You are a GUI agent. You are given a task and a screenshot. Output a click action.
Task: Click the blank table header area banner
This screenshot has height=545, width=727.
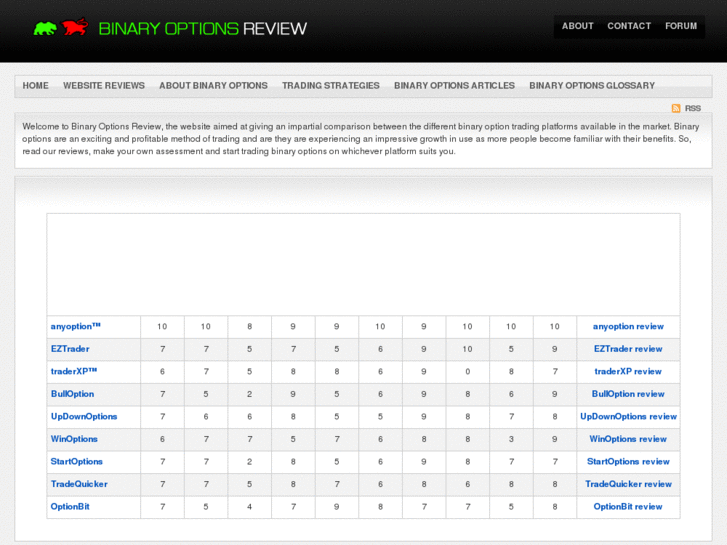pyautogui.click(x=364, y=264)
